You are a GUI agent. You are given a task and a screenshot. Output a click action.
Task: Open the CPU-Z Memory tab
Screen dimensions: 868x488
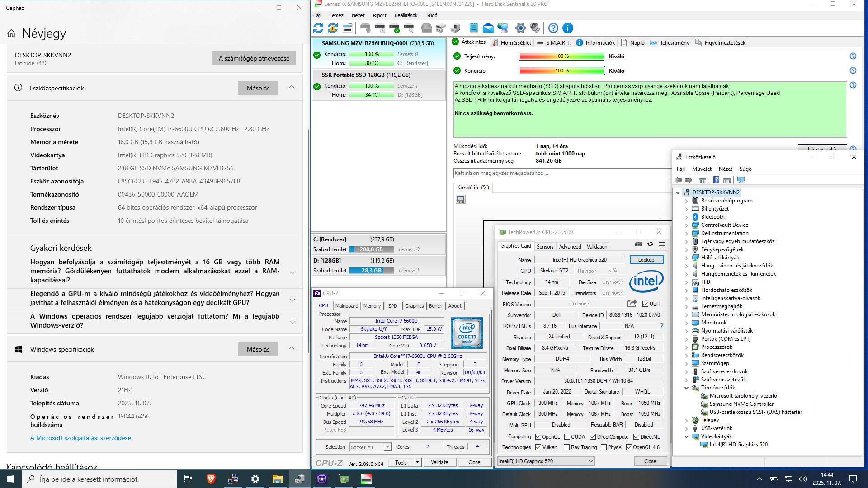(372, 306)
